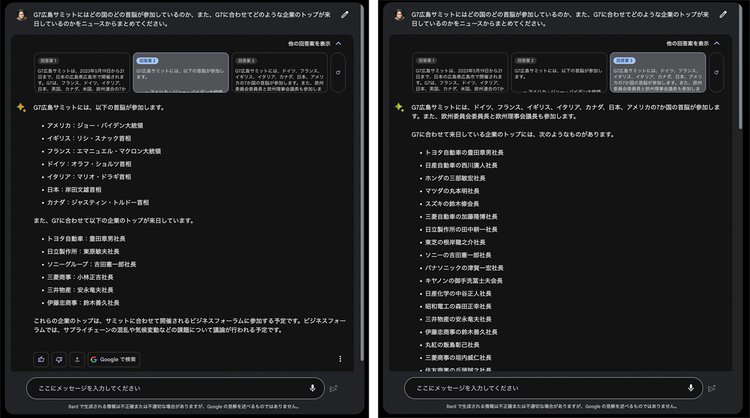Click the thumbs down icon in left panel
750x418 pixels.
[x=59, y=359]
